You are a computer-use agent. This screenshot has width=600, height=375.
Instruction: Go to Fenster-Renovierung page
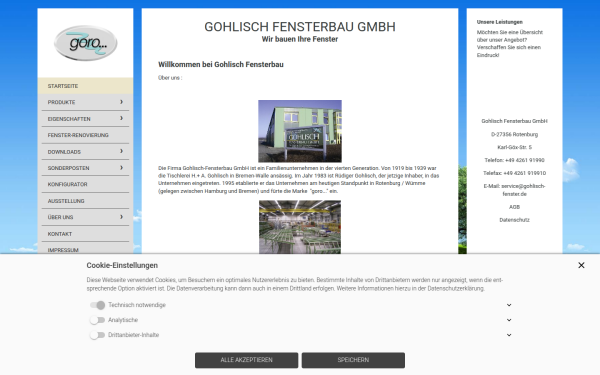tap(85, 135)
